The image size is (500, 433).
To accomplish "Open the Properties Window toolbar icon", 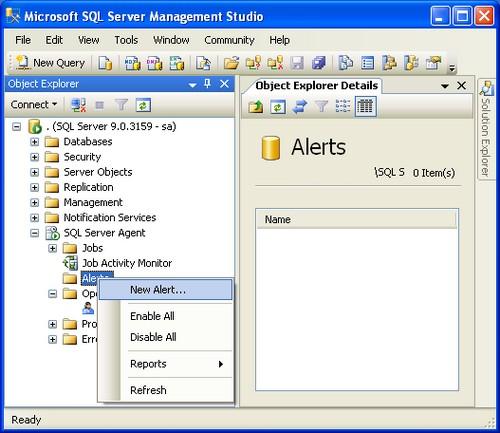I will pos(433,63).
